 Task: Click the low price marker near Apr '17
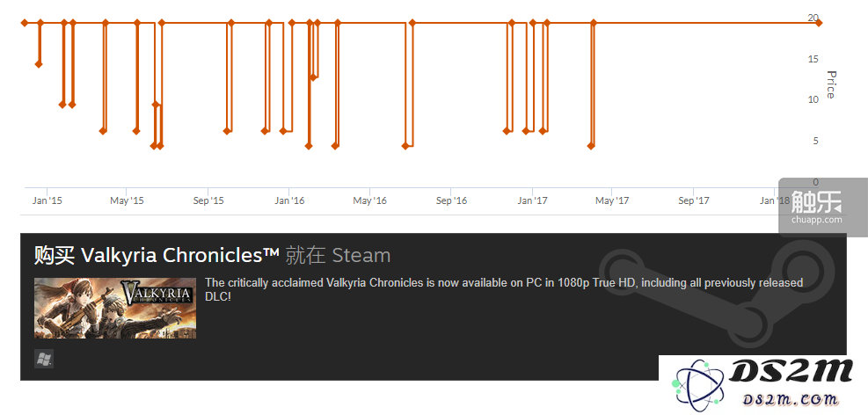(591, 146)
